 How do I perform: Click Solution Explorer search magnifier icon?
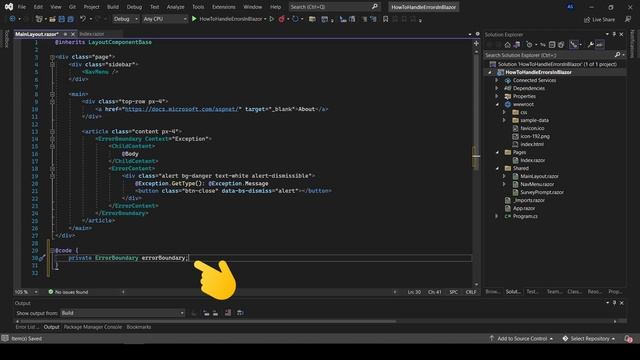pos(618,55)
